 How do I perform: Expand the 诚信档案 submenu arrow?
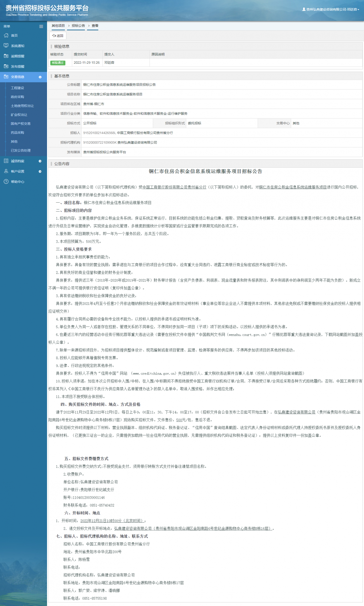(x=40, y=161)
